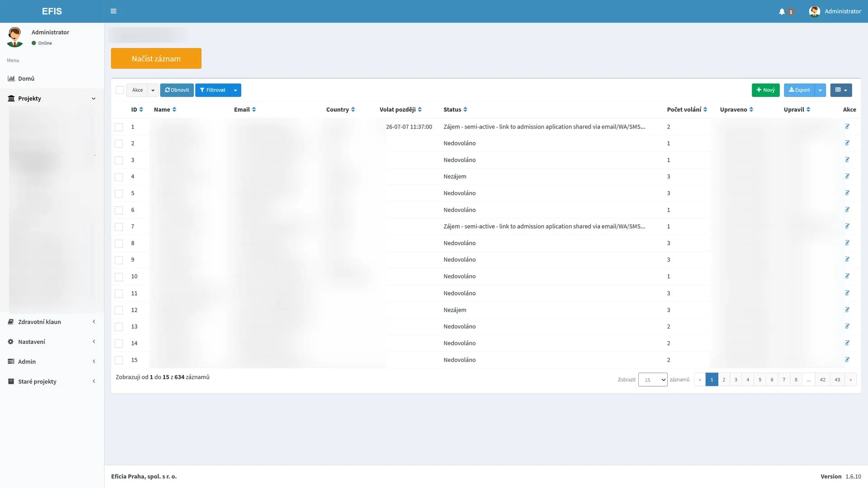Viewport: 868px width, 488px height.
Task: Open the Export dropdown caret
Action: pyautogui.click(x=820, y=90)
